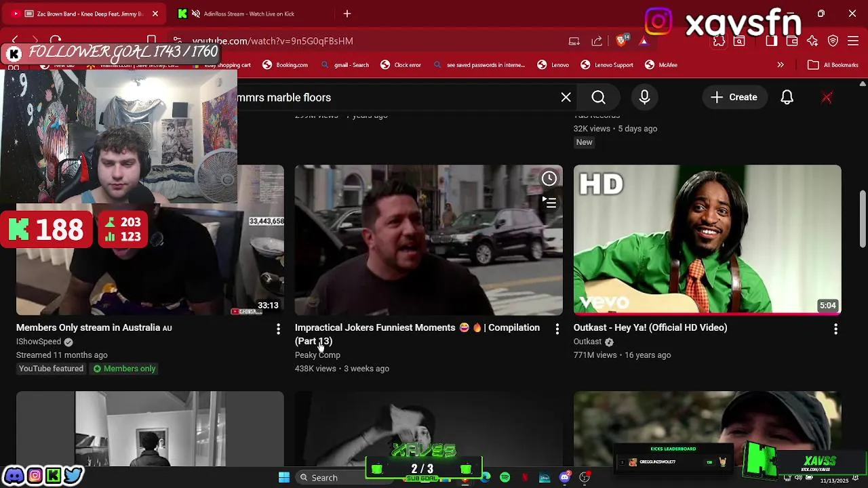Viewport: 868px width, 488px height.
Task: Open the Lenovo Support bookmark
Action: tap(607, 65)
